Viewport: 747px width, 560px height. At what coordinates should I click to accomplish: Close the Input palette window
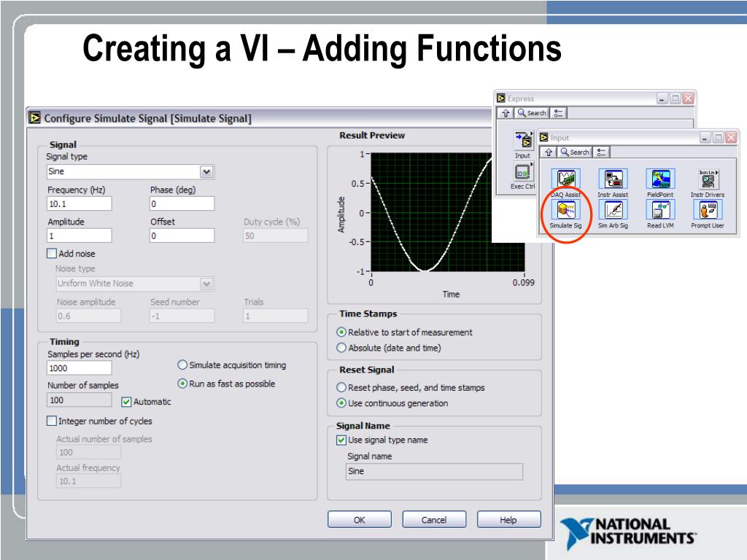[x=731, y=138]
